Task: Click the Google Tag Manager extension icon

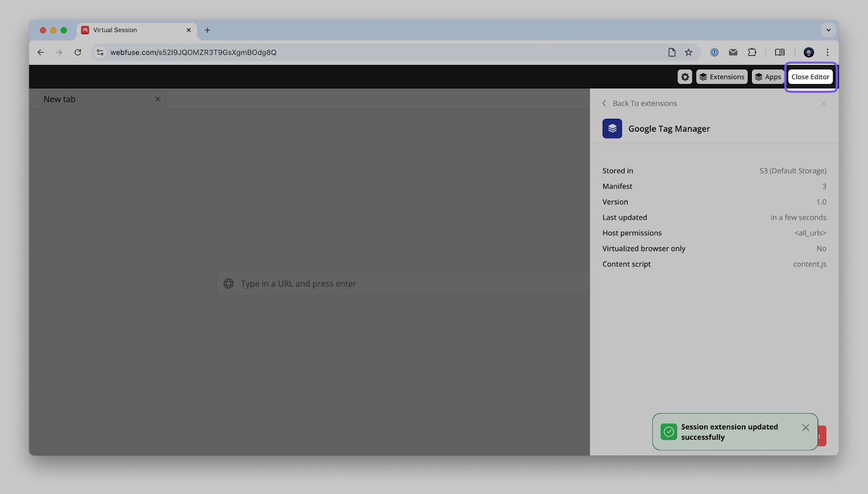Action: 612,129
